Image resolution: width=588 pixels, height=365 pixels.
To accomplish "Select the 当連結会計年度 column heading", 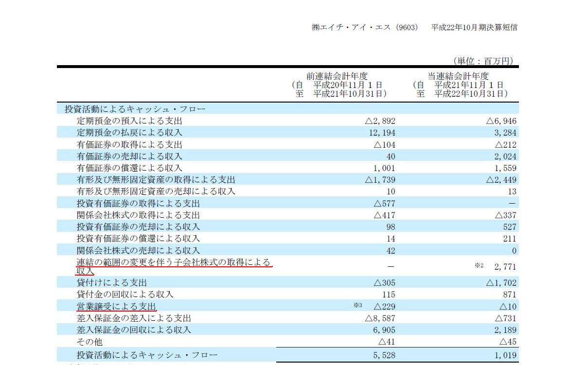I will (x=458, y=76).
